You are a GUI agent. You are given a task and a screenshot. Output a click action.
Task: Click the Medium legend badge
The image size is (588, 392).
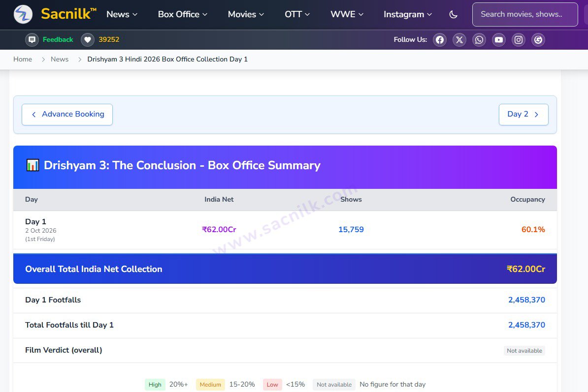[210, 385]
